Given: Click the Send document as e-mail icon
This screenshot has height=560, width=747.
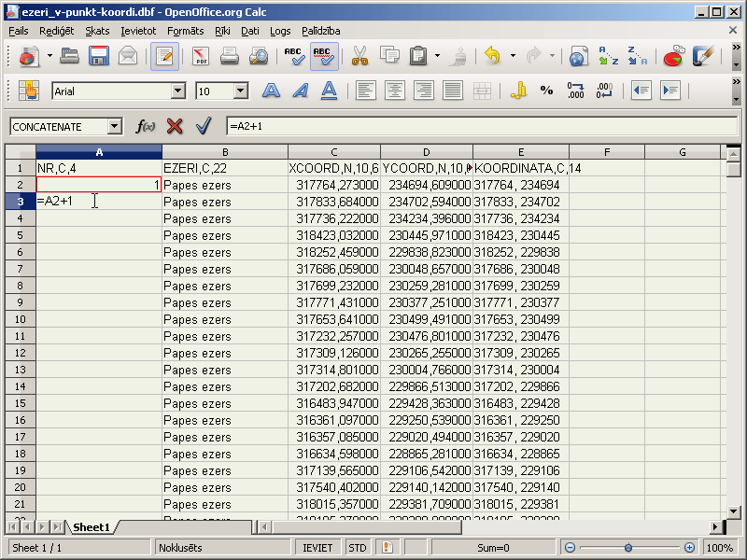Looking at the screenshot, I should click(x=128, y=56).
